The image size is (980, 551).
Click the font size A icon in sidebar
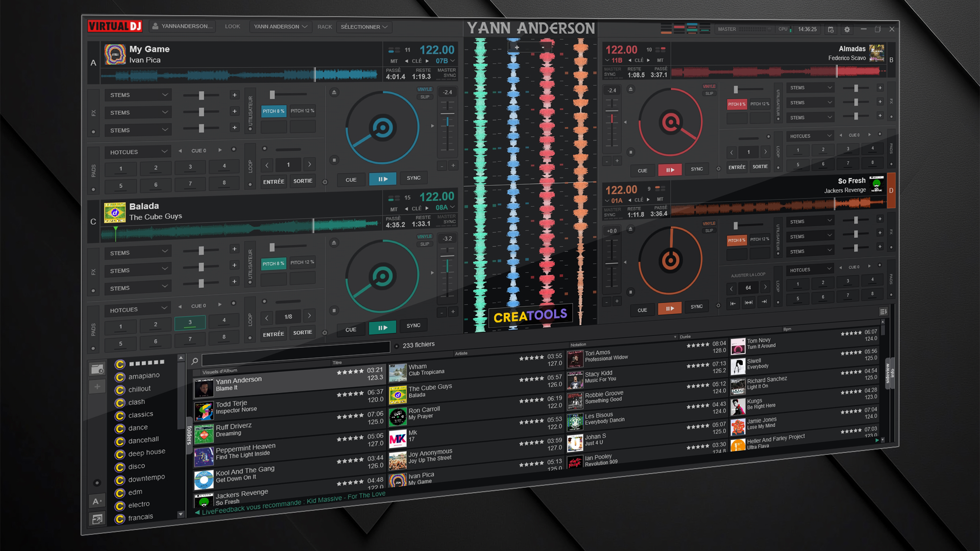(97, 501)
